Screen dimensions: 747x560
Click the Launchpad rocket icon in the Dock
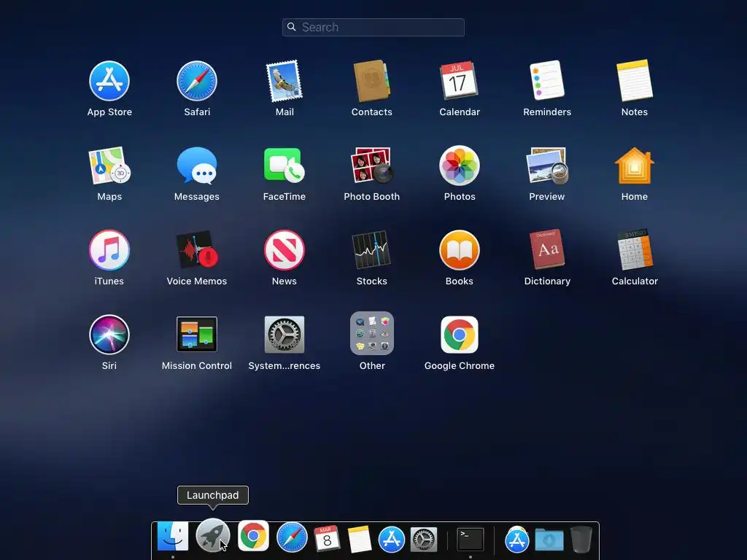[x=212, y=536]
